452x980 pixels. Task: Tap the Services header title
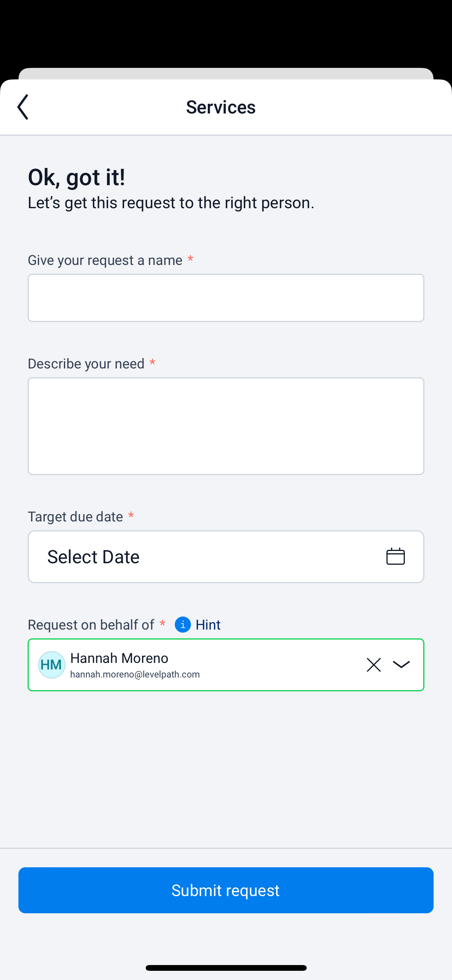click(x=221, y=107)
